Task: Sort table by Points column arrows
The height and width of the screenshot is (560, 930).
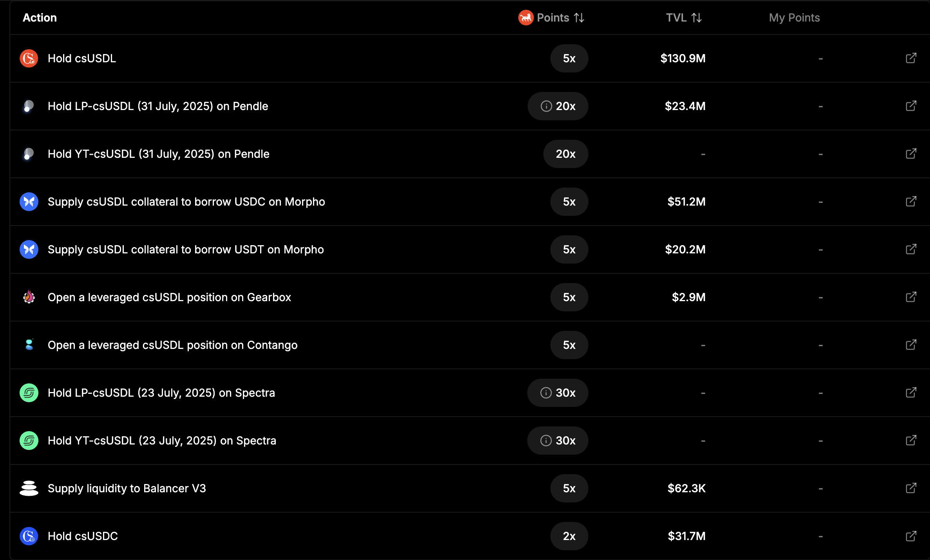Action: pyautogui.click(x=579, y=18)
